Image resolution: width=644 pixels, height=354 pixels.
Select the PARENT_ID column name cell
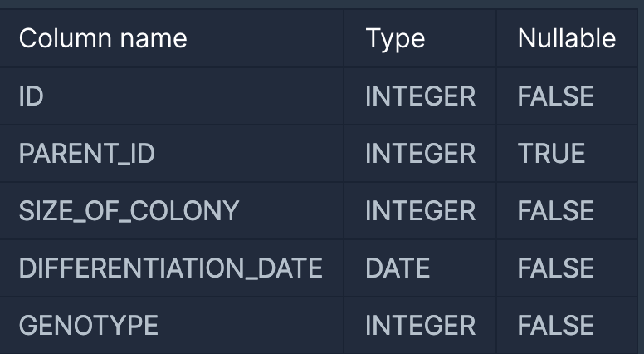(86, 154)
